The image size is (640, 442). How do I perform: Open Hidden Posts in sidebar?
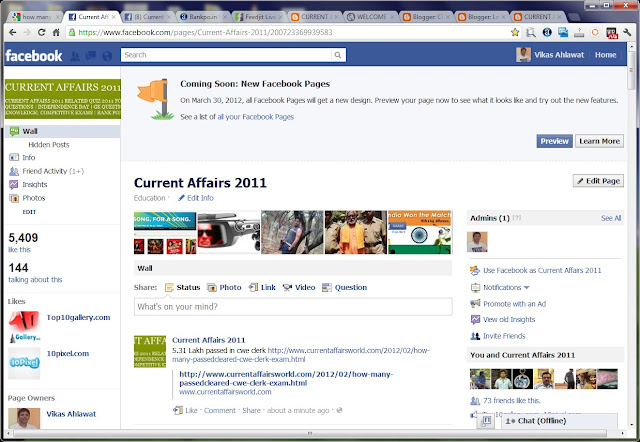tap(49, 144)
